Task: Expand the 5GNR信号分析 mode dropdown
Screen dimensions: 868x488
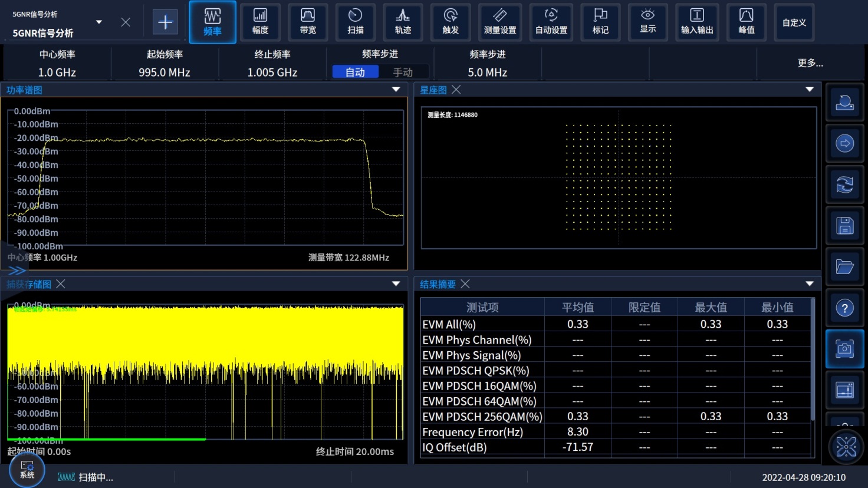Action: pos(99,22)
